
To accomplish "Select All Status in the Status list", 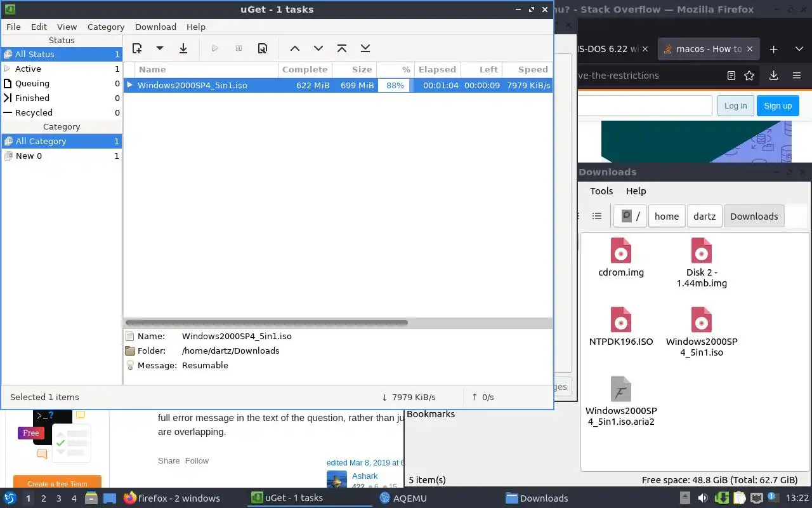I will click(62, 54).
